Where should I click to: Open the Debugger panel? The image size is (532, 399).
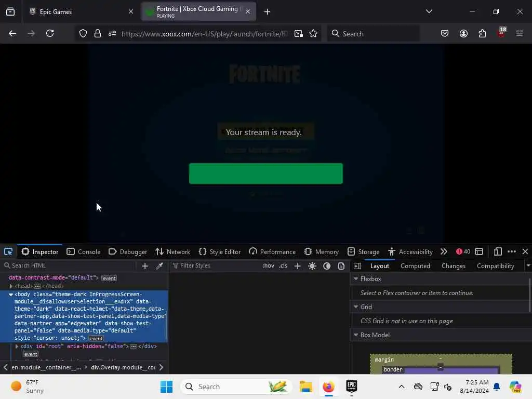128,252
